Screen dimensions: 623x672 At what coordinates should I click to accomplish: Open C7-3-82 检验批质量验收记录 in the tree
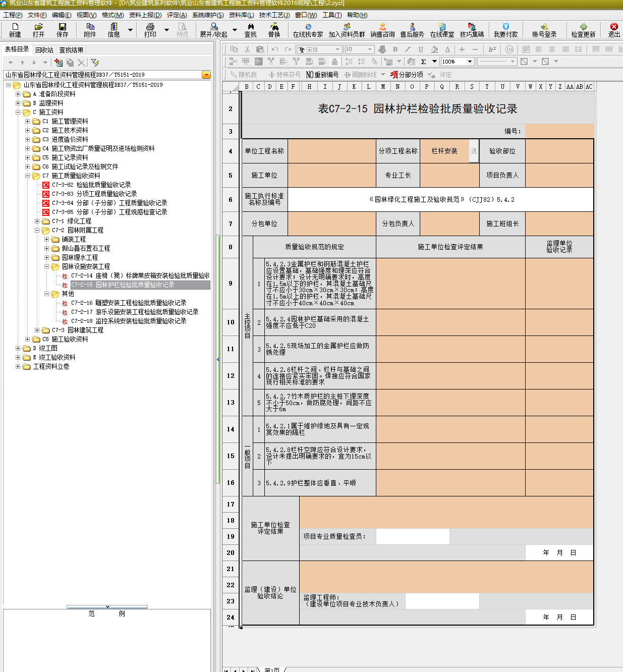pyautogui.click(x=91, y=185)
